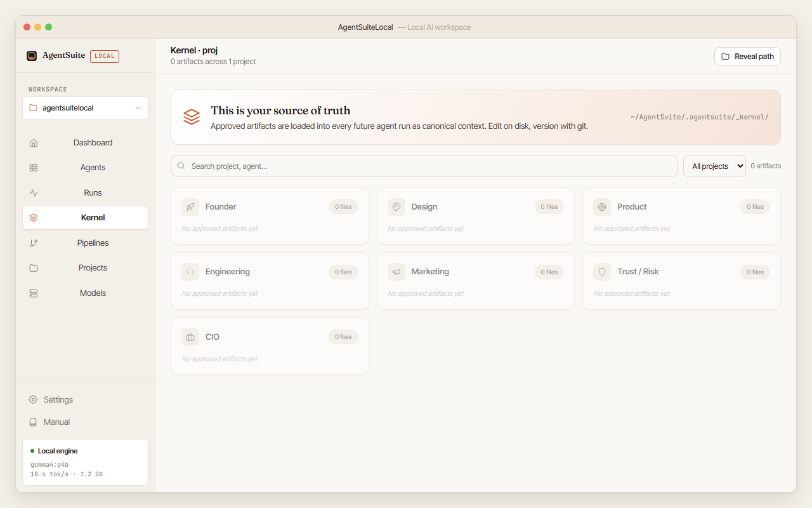Click the Models server icon

click(34, 293)
